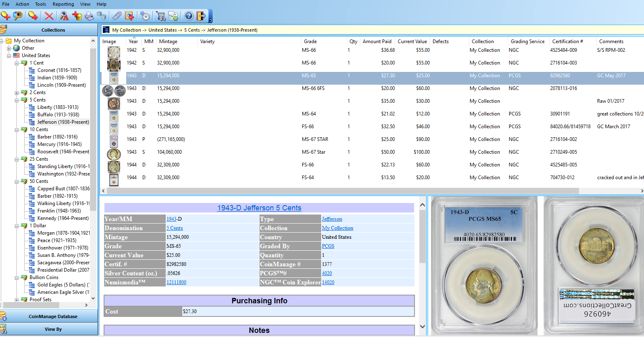Open the Reporting menu
Screen dimensions: 644x337
click(63, 4)
